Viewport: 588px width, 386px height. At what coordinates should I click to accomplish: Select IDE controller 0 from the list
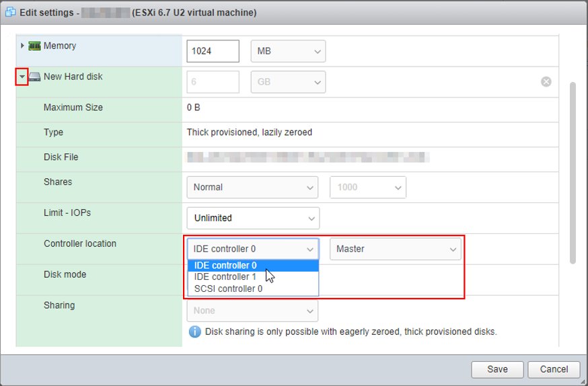point(253,266)
